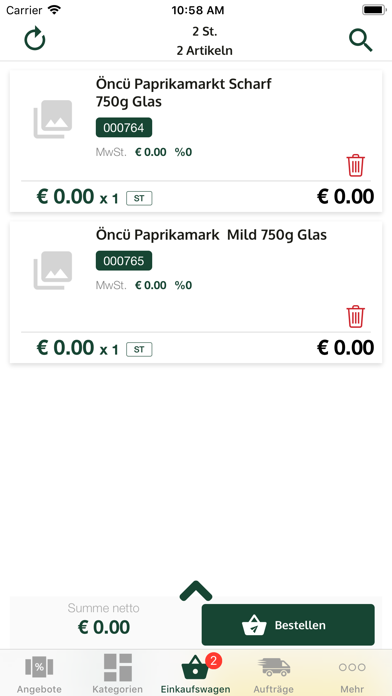Select the Einkaufswagen basket tab
The width and height of the screenshot is (392, 696).
tap(196, 674)
